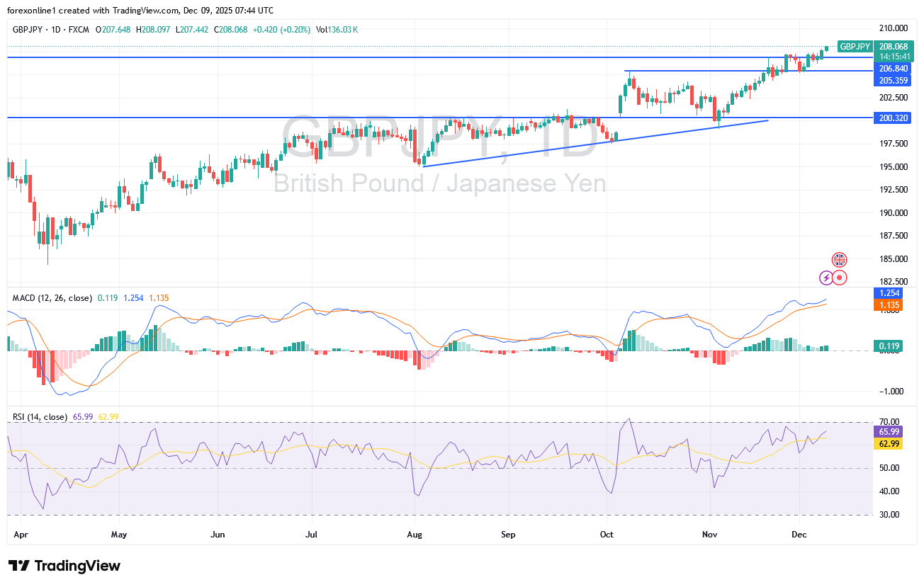Select the 200.320 support level label
Image resolution: width=924 pixels, height=587 pixels.
point(893,118)
